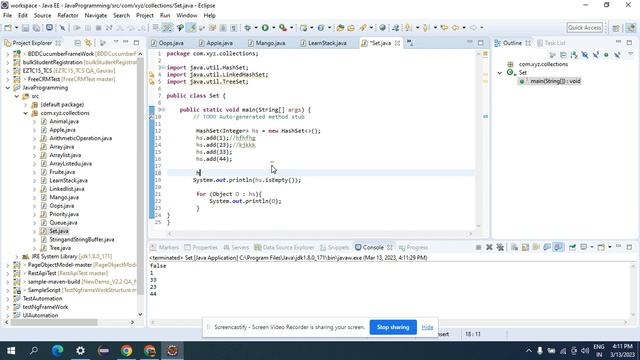This screenshot has width=640, height=360.
Task: Maximize the Outline panel
Action: tap(629, 42)
